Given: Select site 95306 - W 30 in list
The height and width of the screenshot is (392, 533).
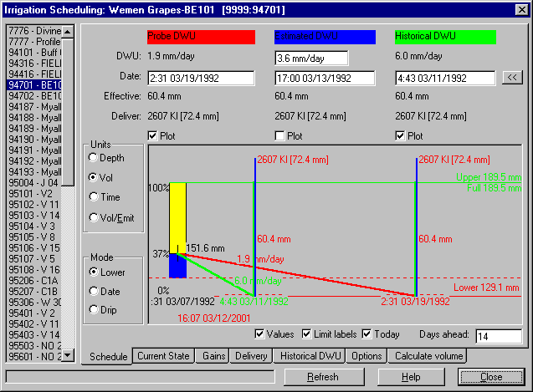Looking at the screenshot, I should tap(34, 303).
